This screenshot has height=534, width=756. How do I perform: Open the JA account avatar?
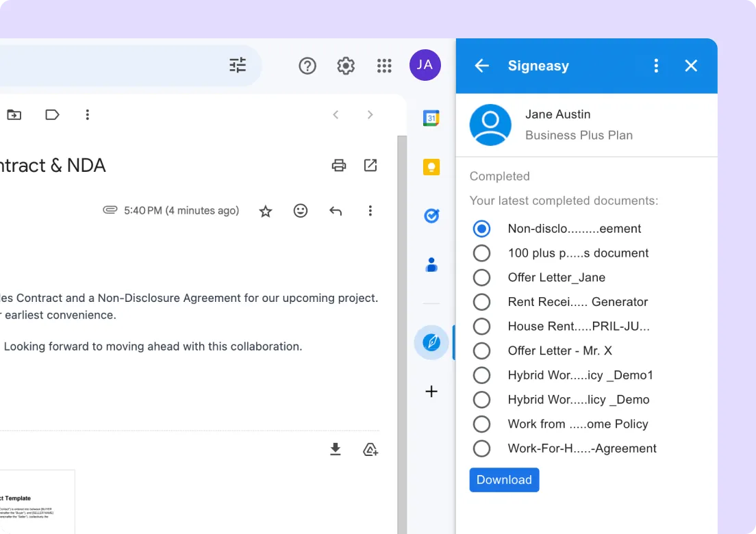pos(425,65)
